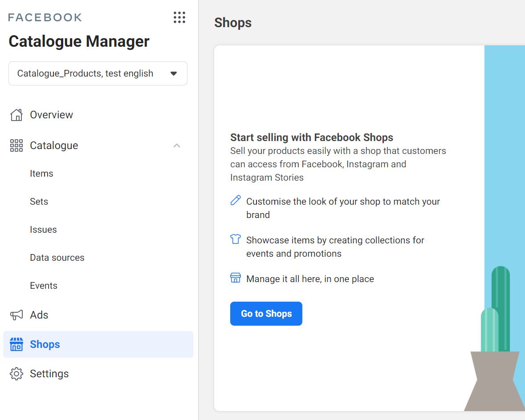Open the nine-dot apps grid menu
The height and width of the screenshot is (420, 525).
179,17
